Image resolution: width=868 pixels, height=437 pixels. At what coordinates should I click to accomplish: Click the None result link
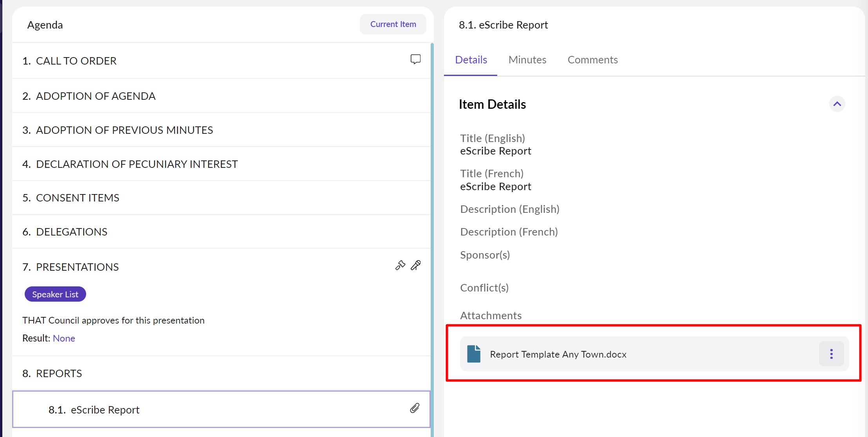click(64, 338)
